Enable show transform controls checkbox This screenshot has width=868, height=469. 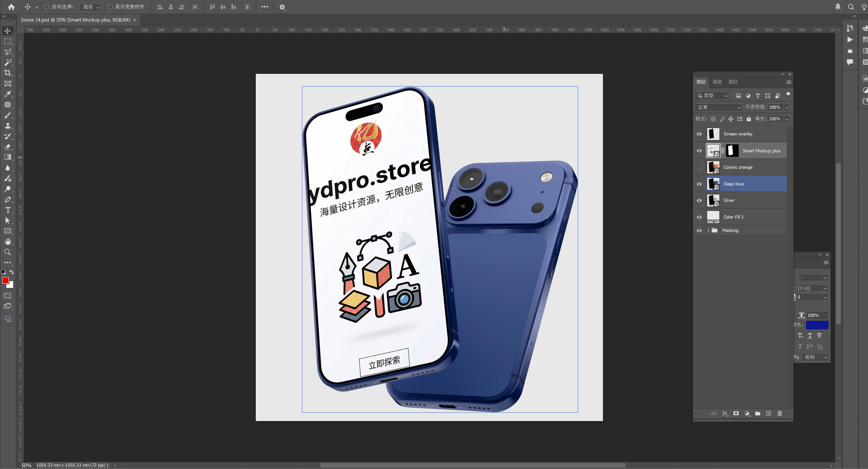pyautogui.click(x=110, y=7)
